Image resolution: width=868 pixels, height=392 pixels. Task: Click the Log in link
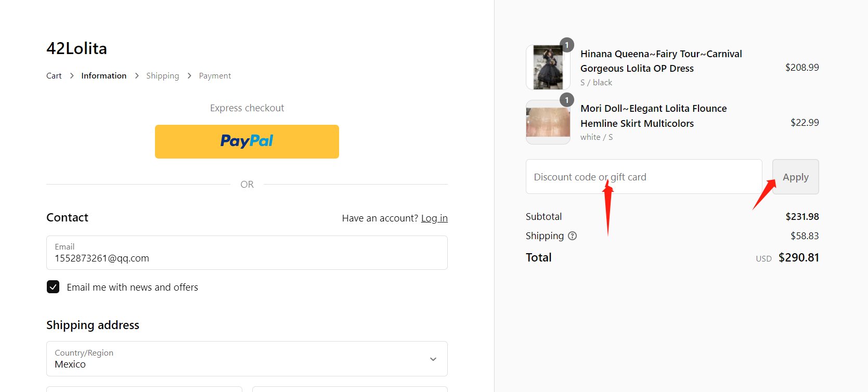(434, 218)
